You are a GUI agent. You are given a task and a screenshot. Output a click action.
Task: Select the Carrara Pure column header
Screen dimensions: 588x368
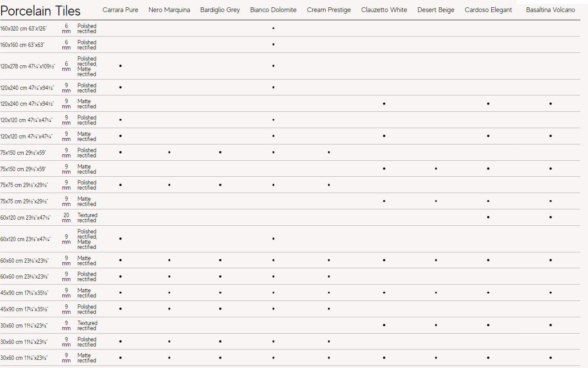click(120, 10)
